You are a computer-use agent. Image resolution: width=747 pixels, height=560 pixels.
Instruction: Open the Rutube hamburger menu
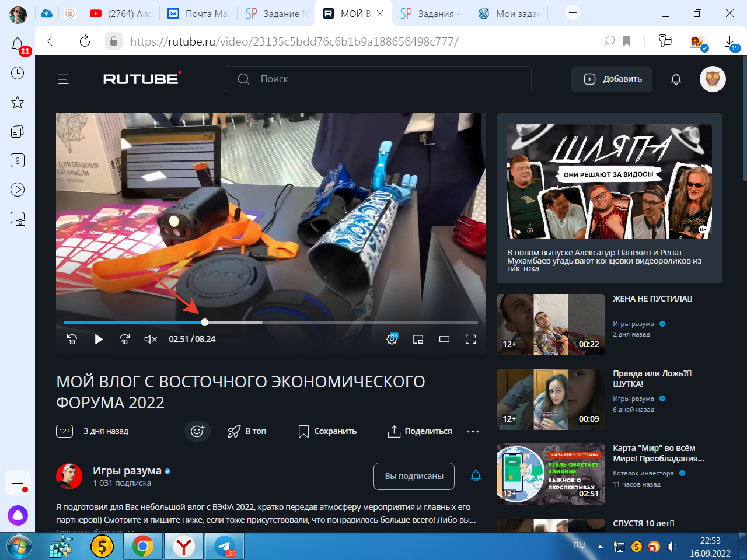[x=63, y=79]
